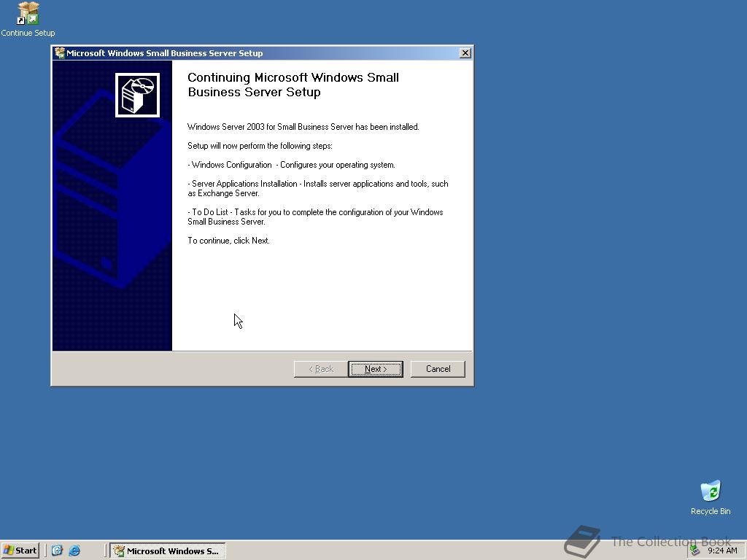
Task: Click the Show Desktop Quick Launch icon
Action: [x=57, y=551]
